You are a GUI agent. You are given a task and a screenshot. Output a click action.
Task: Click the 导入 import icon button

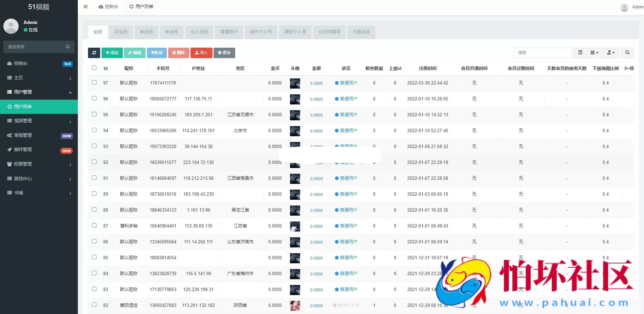click(201, 53)
